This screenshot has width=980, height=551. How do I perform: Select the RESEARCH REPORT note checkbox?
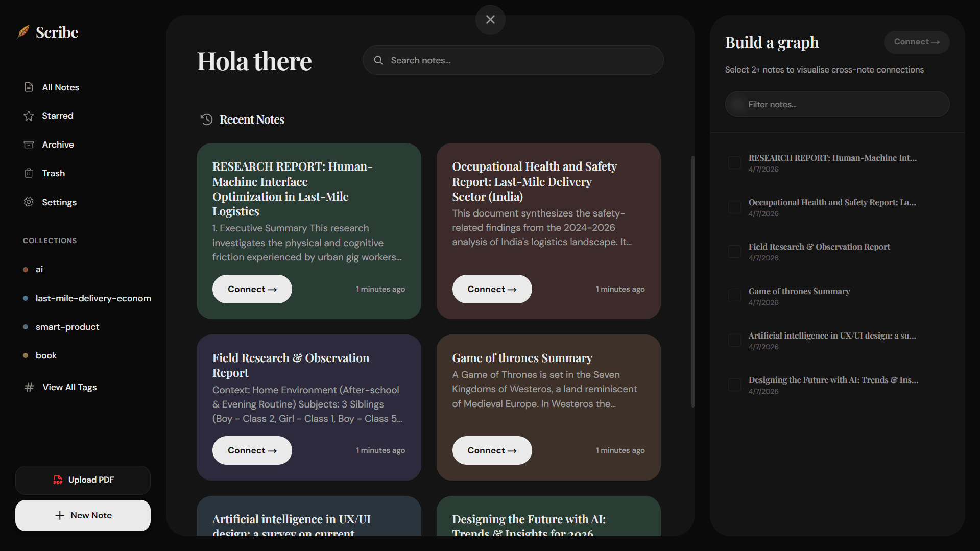pos(734,162)
